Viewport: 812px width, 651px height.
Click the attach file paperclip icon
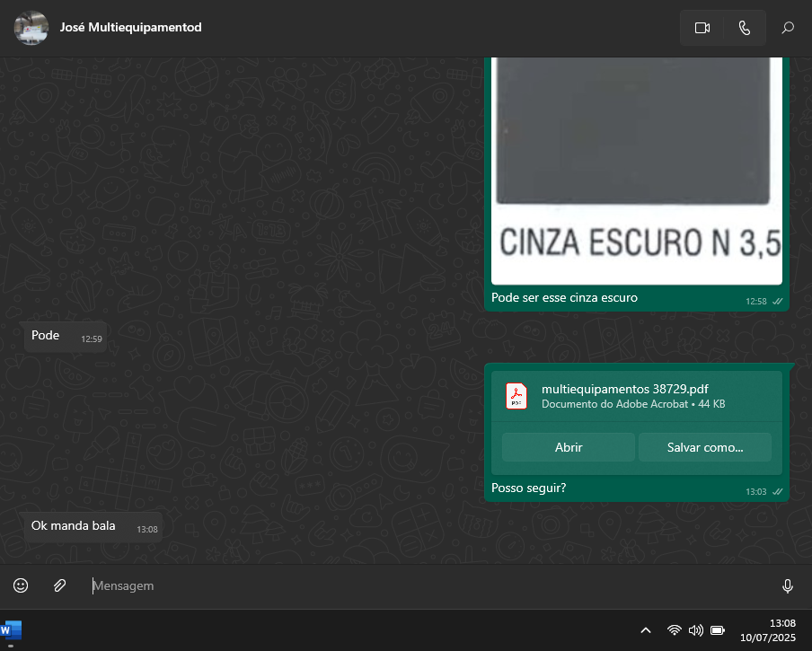59,585
